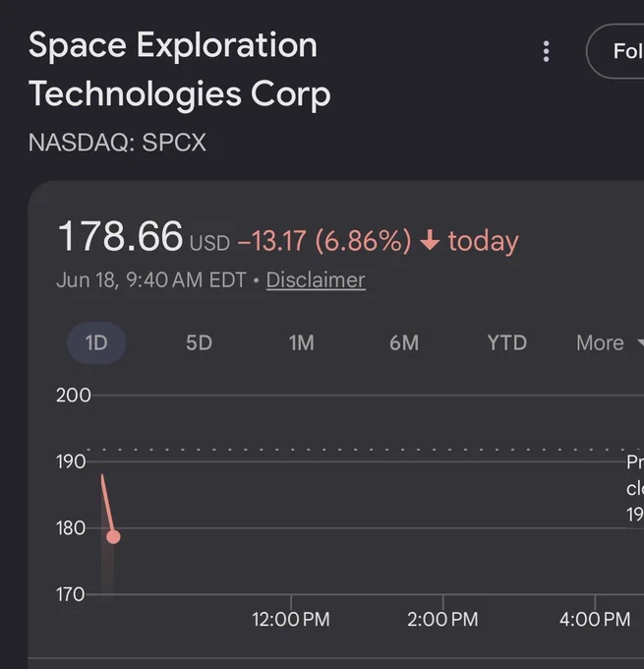
Task: Click the 12:00 PM axis marker
Action: pos(291,619)
